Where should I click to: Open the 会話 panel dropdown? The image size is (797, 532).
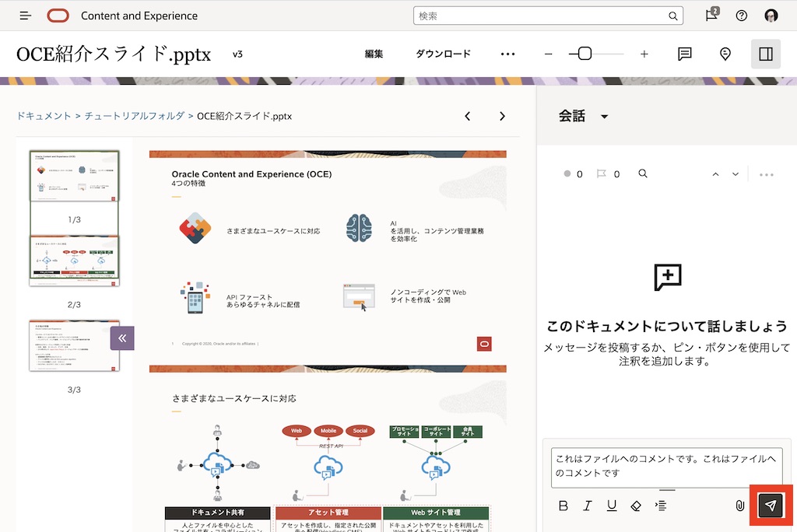tap(604, 115)
